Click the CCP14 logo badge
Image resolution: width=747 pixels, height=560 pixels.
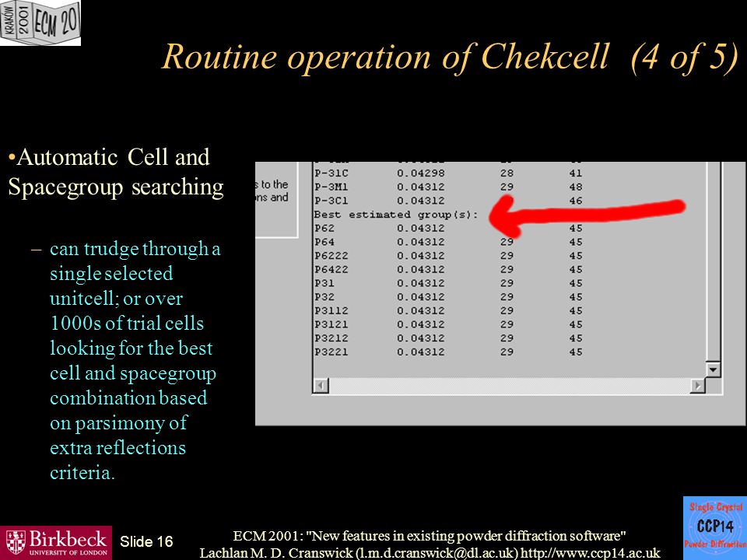(714, 528)
